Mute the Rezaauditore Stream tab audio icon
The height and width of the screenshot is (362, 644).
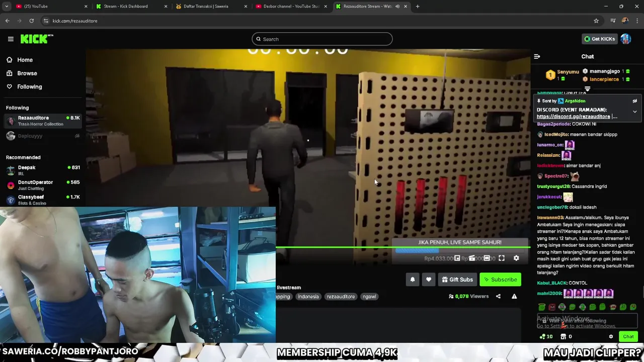[x=397, y=7]
